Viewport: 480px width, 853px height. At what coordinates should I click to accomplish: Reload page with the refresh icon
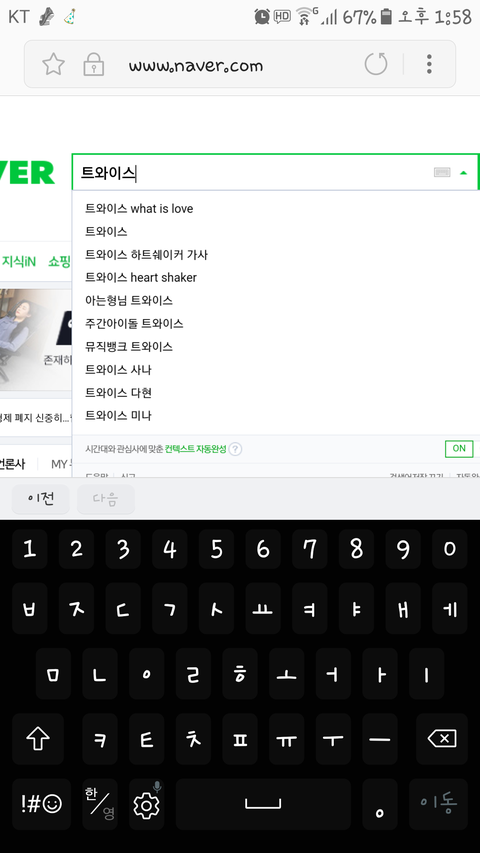(x=376, y=64)
